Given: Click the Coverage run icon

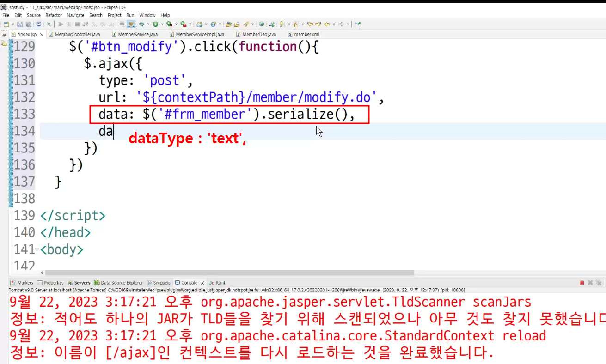Looking at the screenshot, I should pos(169,24).
